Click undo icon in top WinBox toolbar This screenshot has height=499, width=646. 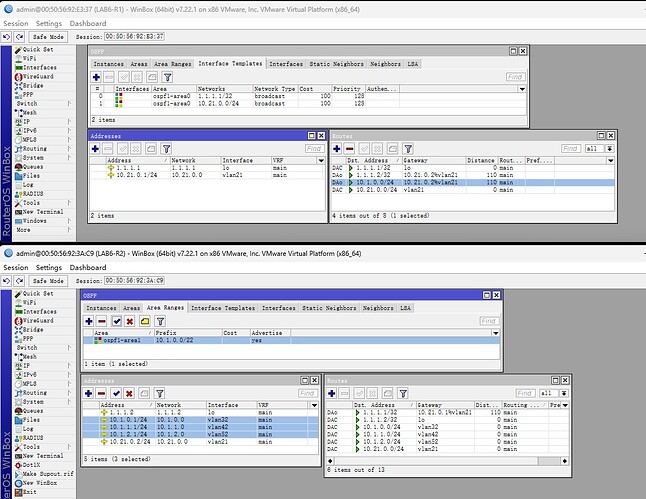6,37
